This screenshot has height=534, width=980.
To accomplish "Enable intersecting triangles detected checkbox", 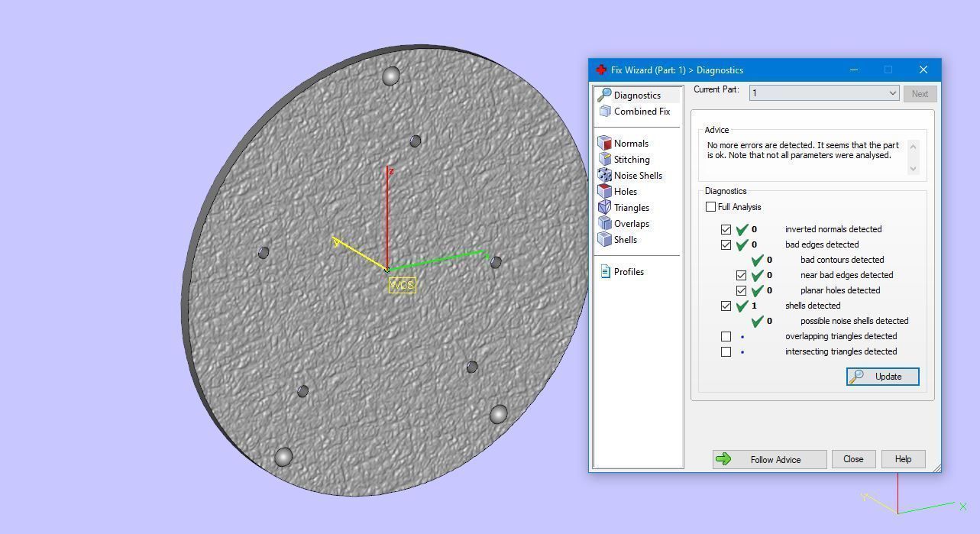I will click(726, 351).
